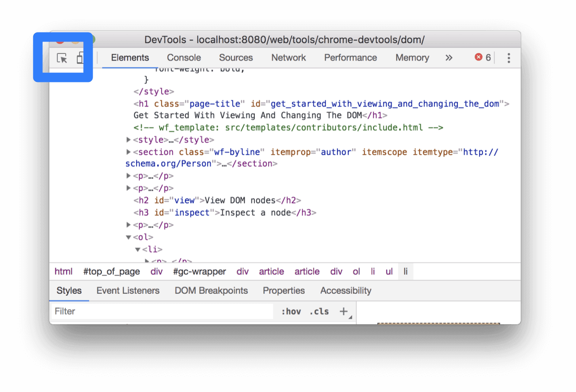Select html in the breadcrumb bar
576x392 pixels.
point(63,271)
